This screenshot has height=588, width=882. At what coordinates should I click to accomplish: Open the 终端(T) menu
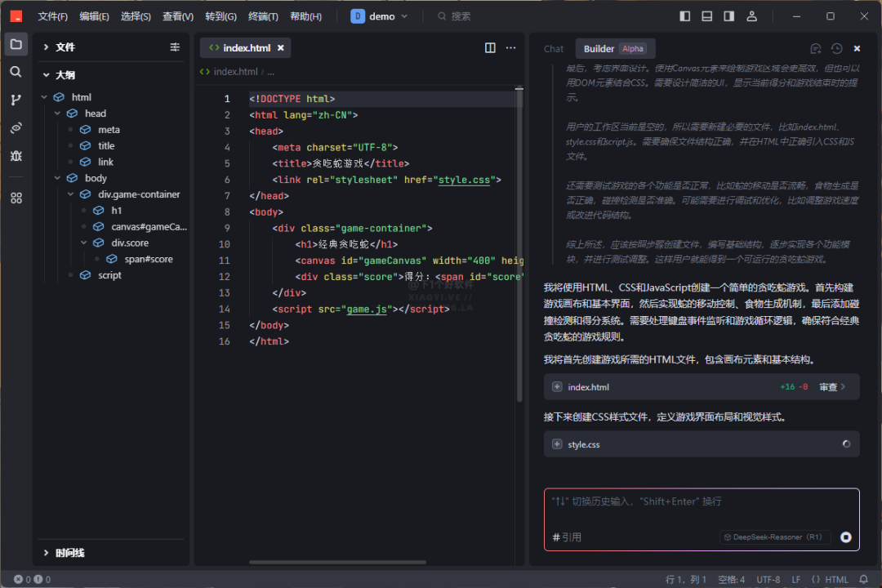(263, 16)
